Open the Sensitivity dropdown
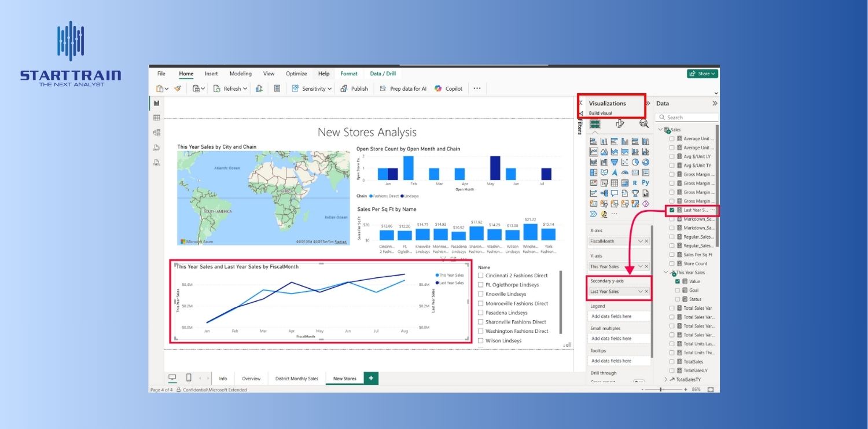The height and width of the screenshot is (429, 868). pos(312,89)
